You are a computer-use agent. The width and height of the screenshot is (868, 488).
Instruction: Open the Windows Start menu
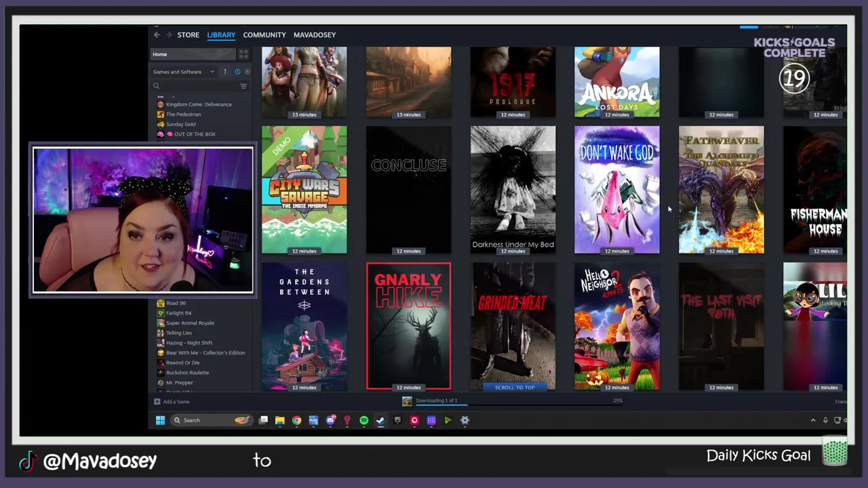point(160,420)
